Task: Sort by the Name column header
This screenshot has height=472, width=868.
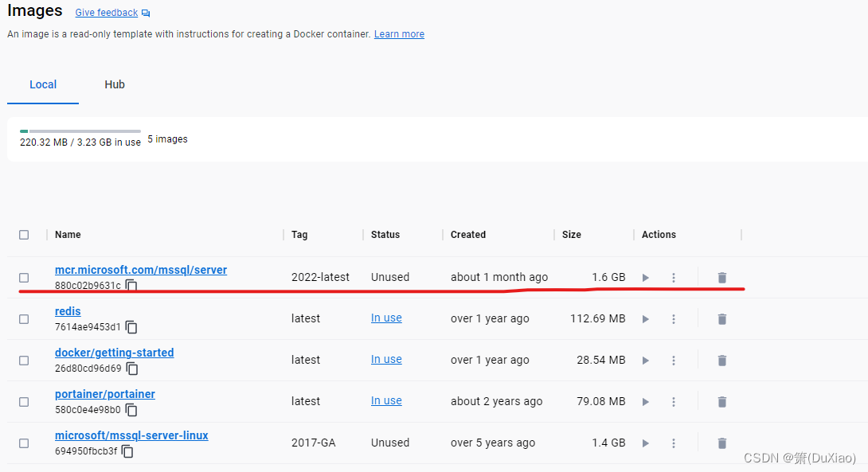Action: click(68, 235)
